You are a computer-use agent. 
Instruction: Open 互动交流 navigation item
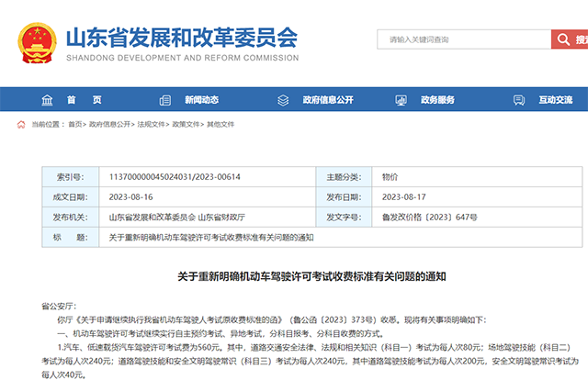(x=556, y=99)
